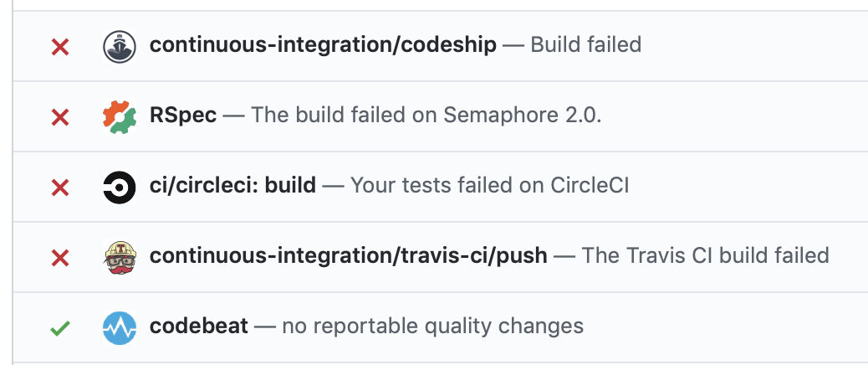Open the RSpec check name
Viewport: 868px width, 365px height.
coord(183,116)
